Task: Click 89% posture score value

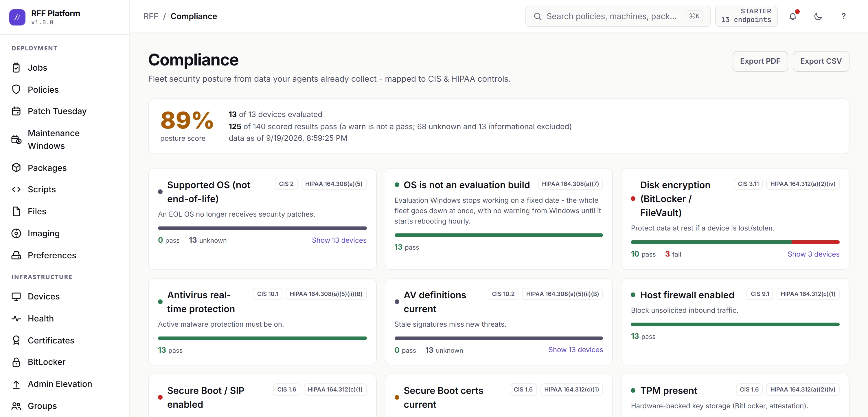Action: 187,120
